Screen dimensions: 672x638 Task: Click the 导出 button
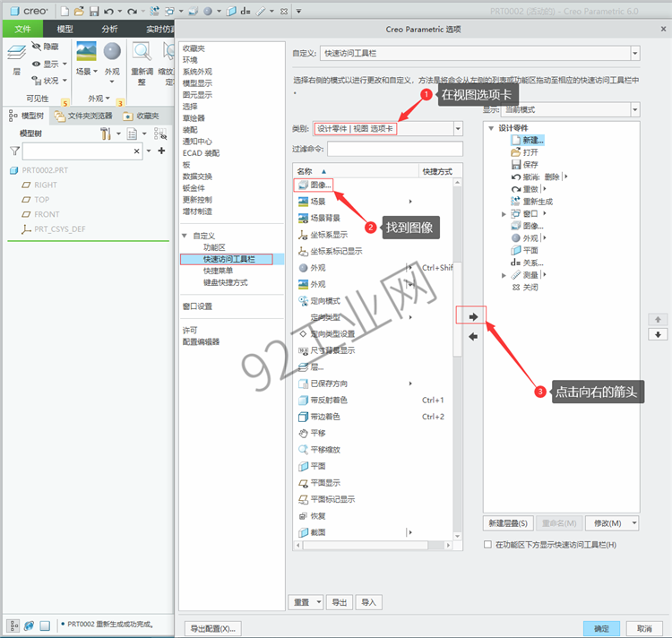tap(340, 602)
